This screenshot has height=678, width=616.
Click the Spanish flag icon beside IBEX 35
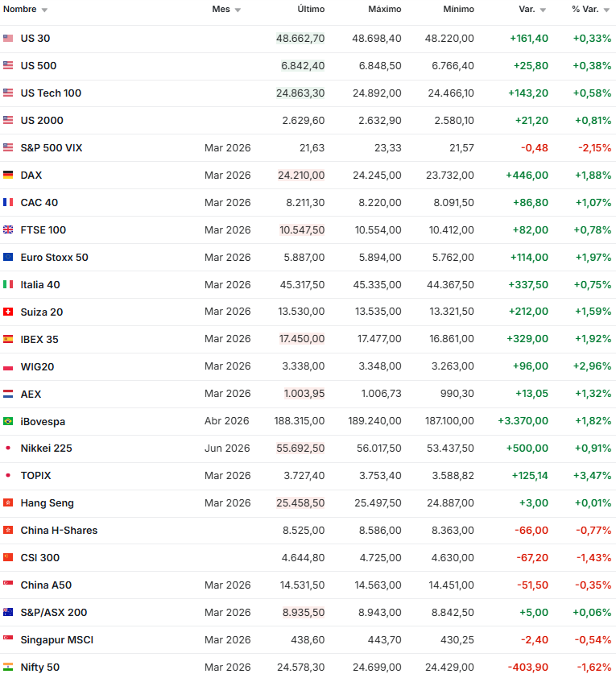tap(8, 339)
